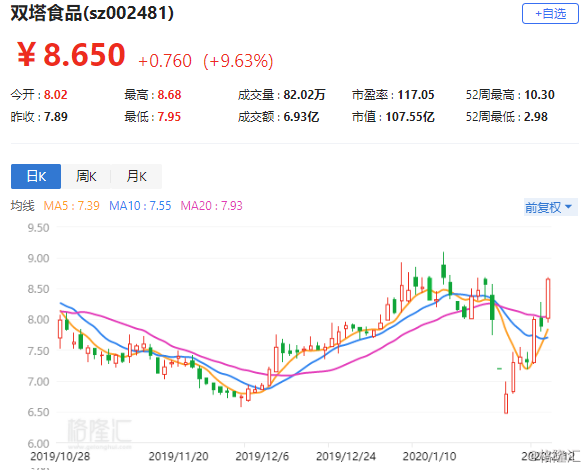Click the 2019/11/20 date axis label

pos(178,456)
